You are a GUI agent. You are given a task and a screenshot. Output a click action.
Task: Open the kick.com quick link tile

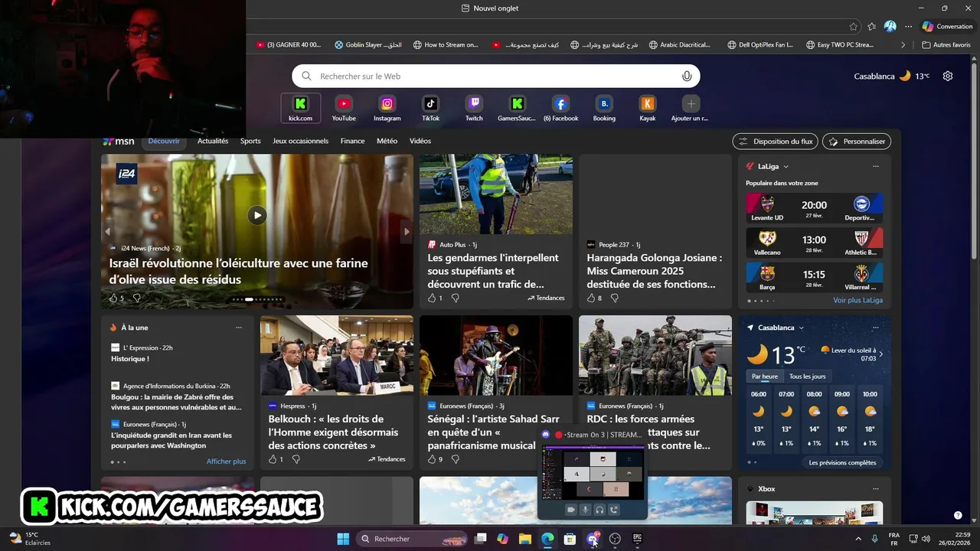(300, 108)
